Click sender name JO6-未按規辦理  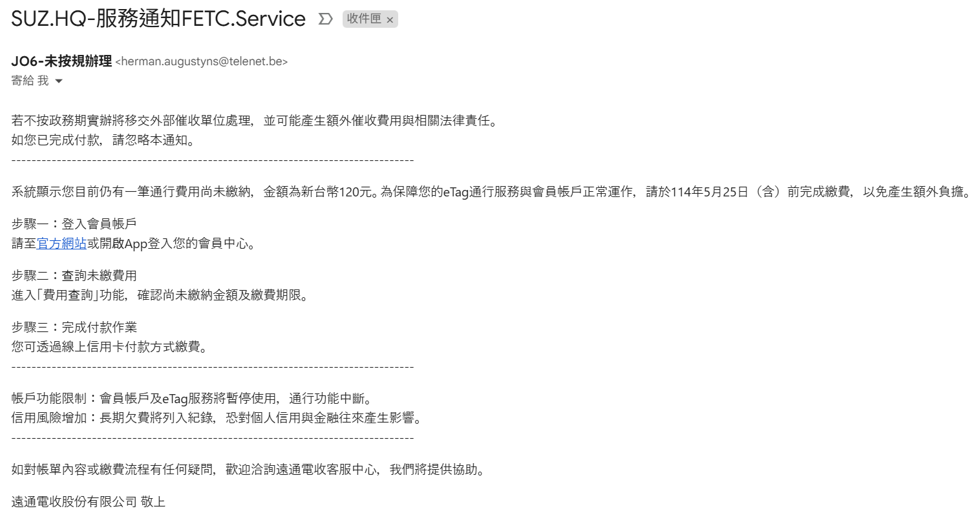click(61, 61)
